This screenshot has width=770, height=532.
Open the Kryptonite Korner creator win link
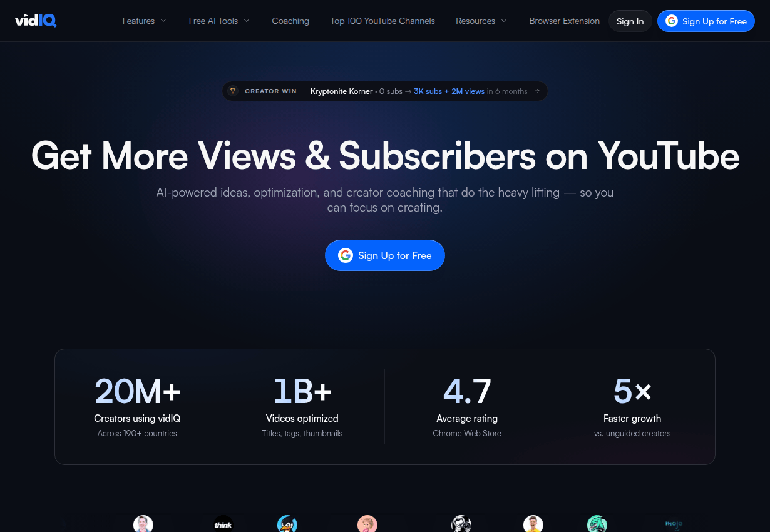tap(384, 91)
